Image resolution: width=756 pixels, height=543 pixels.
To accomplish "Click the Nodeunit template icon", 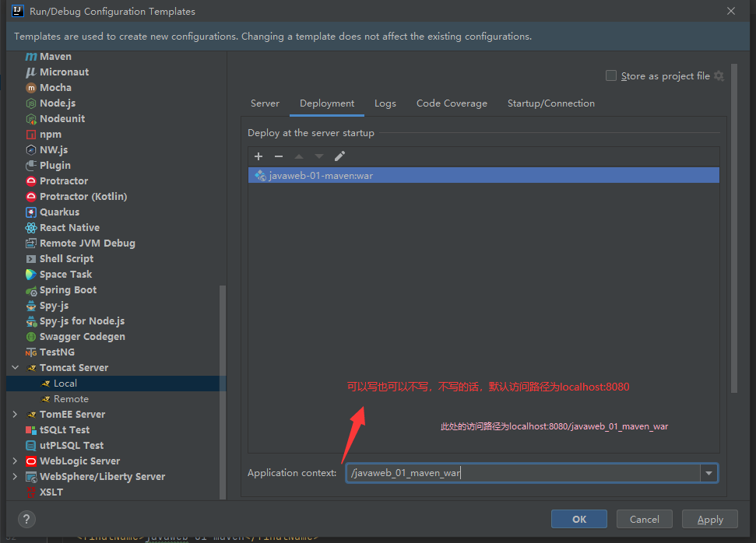I will coord(31,119).
